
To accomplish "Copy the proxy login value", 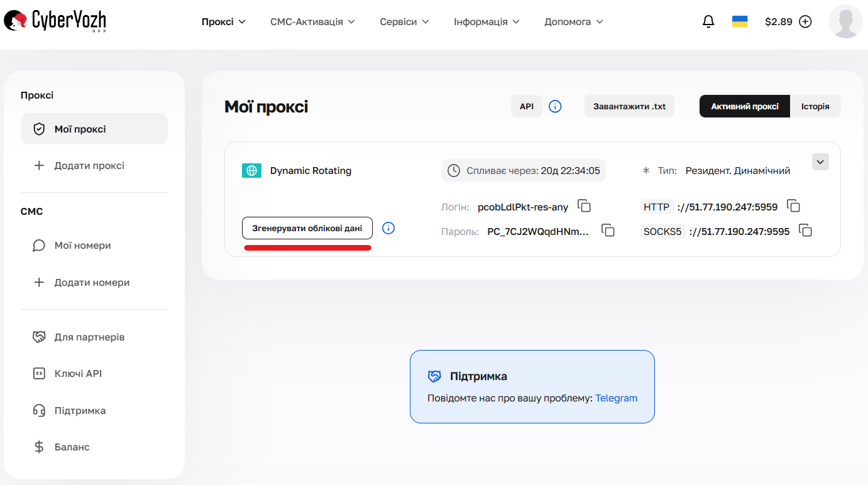I will [x=585, y=206].
